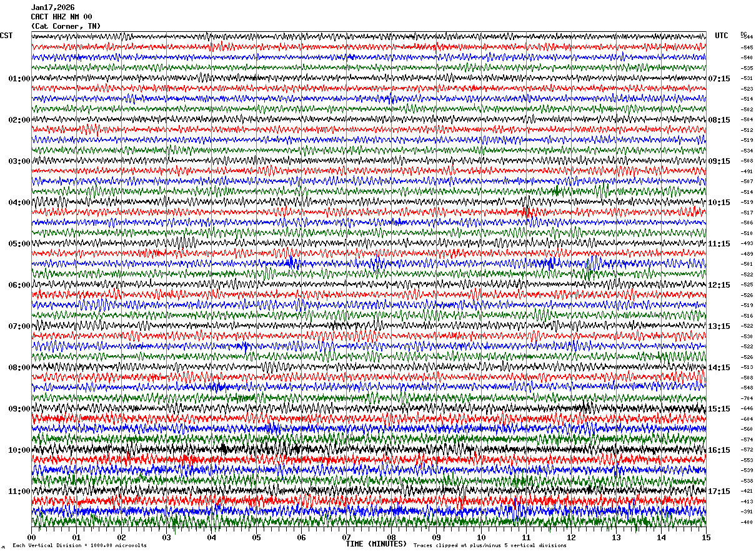Viewport: 756px width, 554px height.
Task: Click minute tick 10 on time axis
Action: click(x=481, y=537)
